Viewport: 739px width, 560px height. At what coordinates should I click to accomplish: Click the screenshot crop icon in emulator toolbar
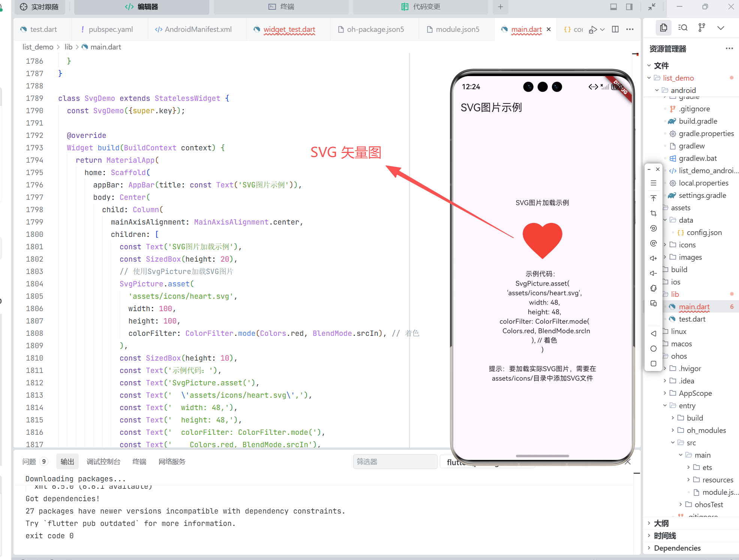tap(653, 213)
